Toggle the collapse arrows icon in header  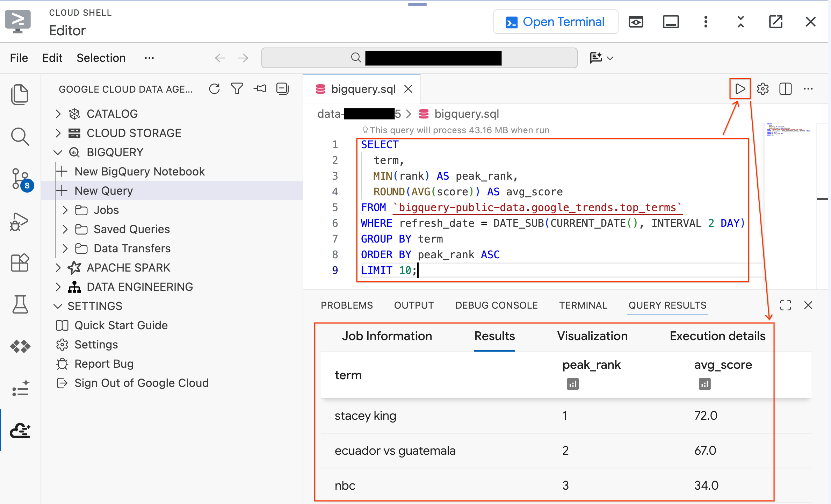(x=740, y=22)
